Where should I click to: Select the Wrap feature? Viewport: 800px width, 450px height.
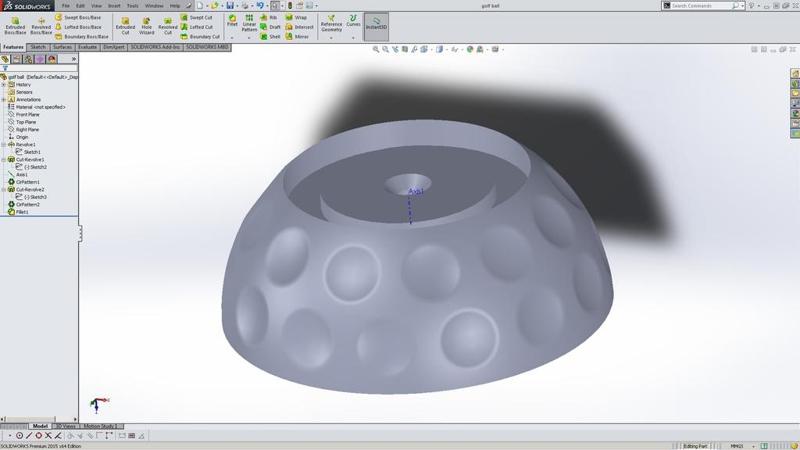296,17
